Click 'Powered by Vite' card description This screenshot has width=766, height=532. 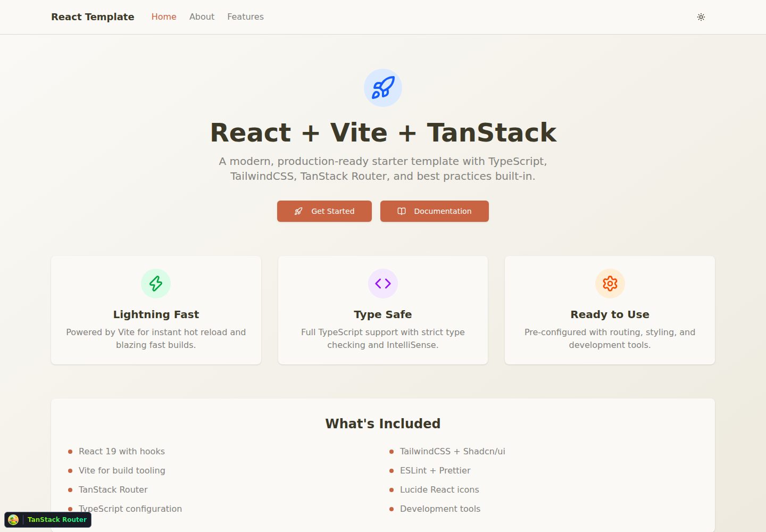156,338
